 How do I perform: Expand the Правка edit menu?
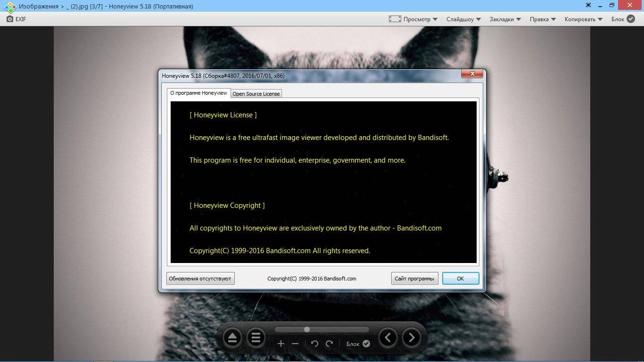[x=543, y=19]
